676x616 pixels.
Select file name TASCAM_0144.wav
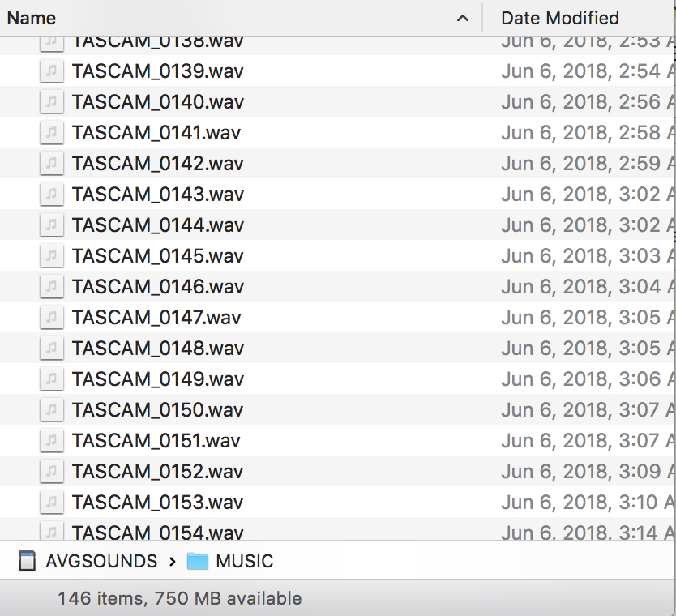tap(158, 225)
